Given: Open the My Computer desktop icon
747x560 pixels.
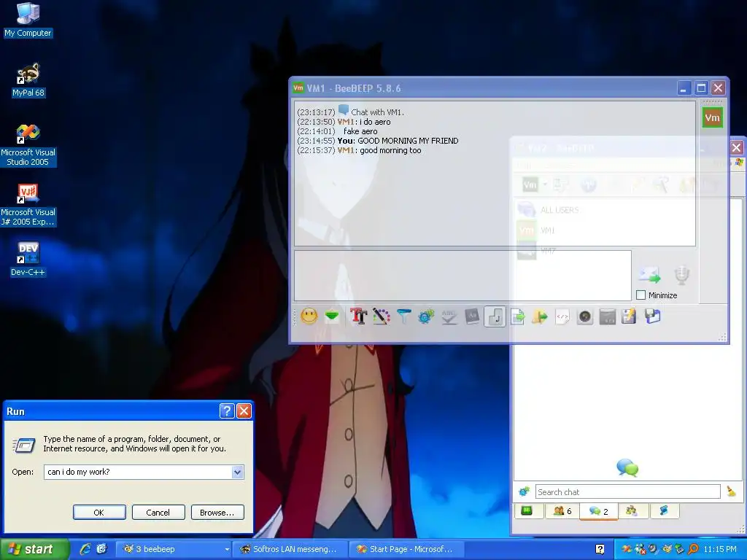Looking at the screenshot, I should point(28,19).
